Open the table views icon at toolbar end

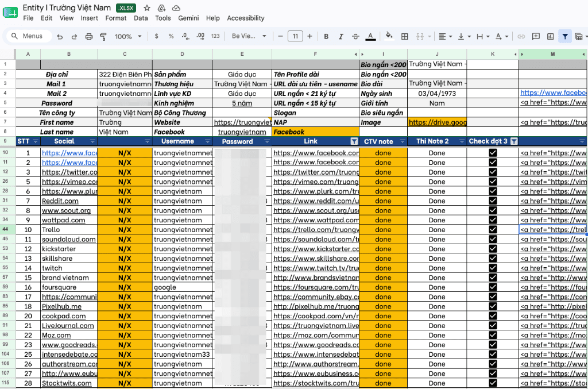pos(579,36)
